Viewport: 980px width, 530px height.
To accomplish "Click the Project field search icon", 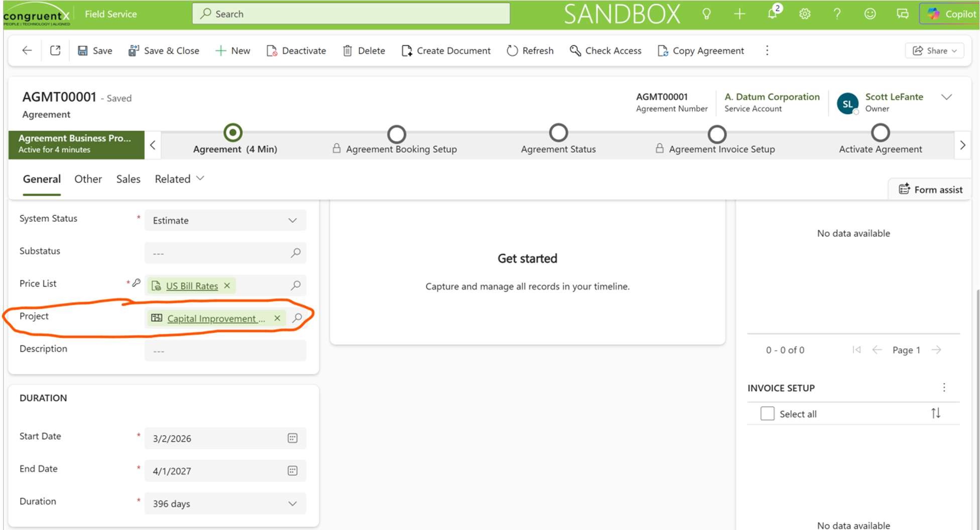I will point(298,318).
